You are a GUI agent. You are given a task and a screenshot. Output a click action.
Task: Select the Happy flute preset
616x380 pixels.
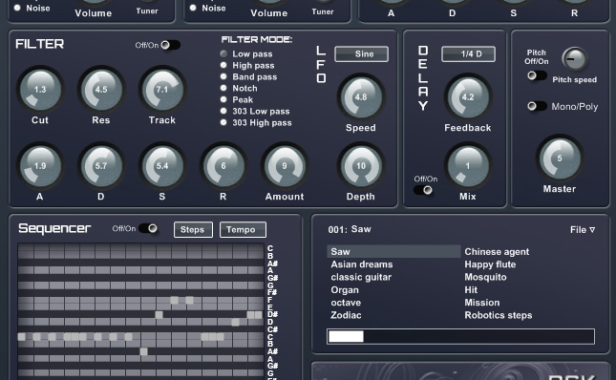coord(490,264)
